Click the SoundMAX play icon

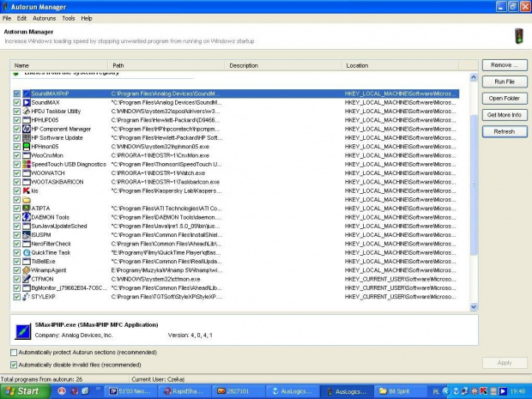pyautogui.click(x=27, y=102)
